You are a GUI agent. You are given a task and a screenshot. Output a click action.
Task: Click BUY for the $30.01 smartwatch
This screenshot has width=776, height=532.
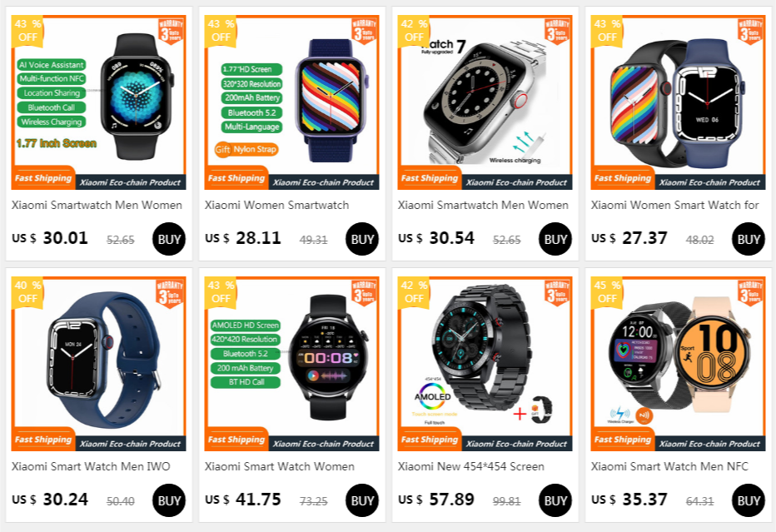coord(169,239)
